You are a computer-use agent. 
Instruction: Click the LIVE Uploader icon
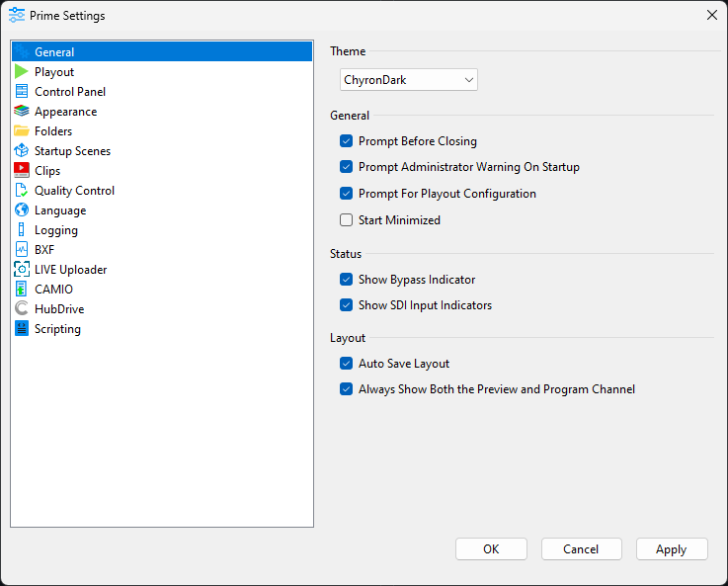pos(22,270)
